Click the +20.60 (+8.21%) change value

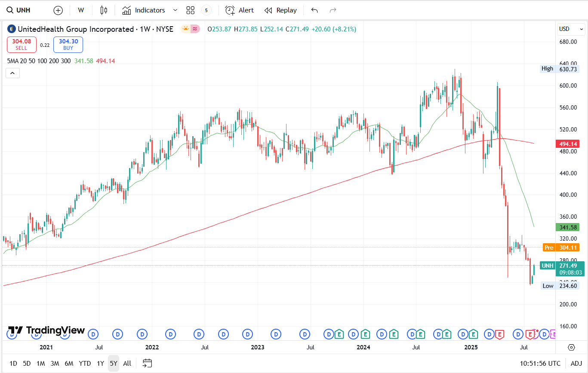(333, 29)
